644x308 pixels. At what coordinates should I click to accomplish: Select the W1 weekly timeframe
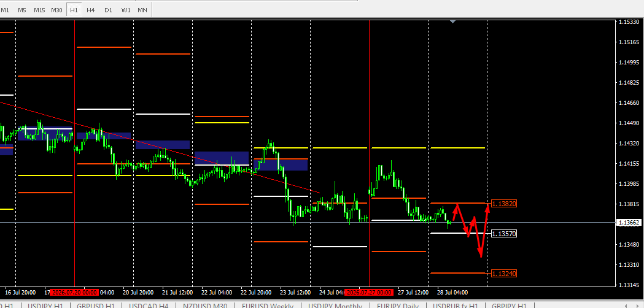126,10
